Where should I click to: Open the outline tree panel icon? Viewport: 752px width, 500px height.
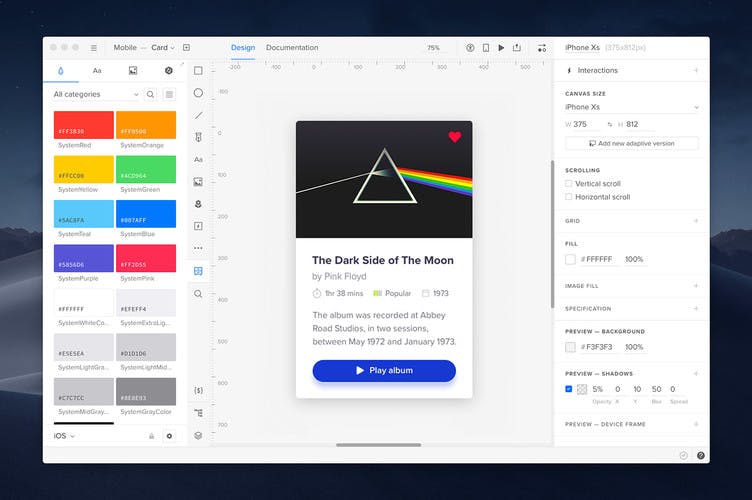coord(198,413)
